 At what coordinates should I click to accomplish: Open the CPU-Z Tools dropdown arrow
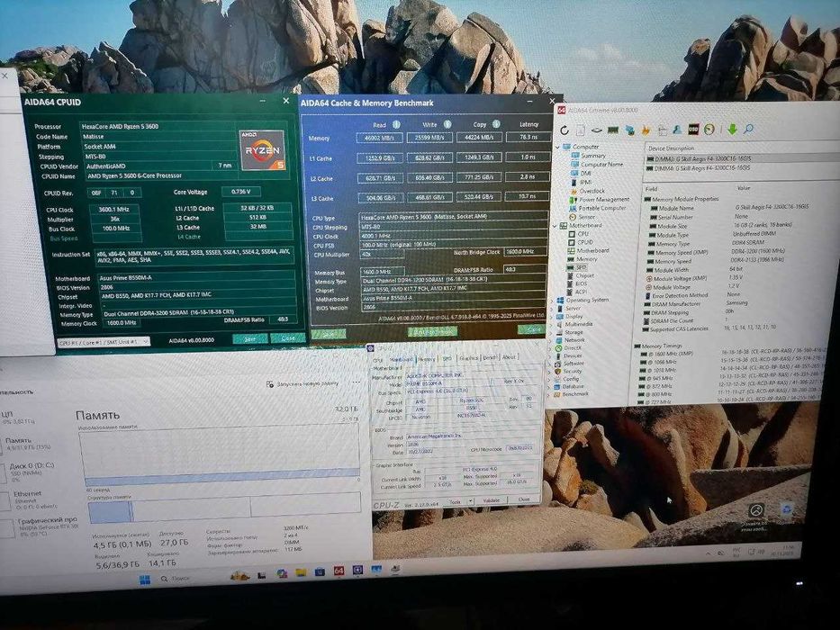(x=470, y=501)
